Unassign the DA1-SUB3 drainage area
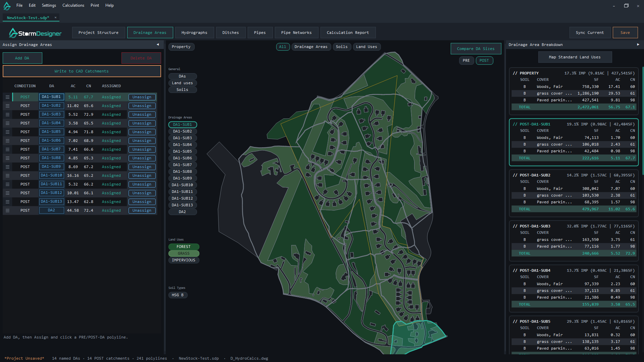 tap(142, 114)
